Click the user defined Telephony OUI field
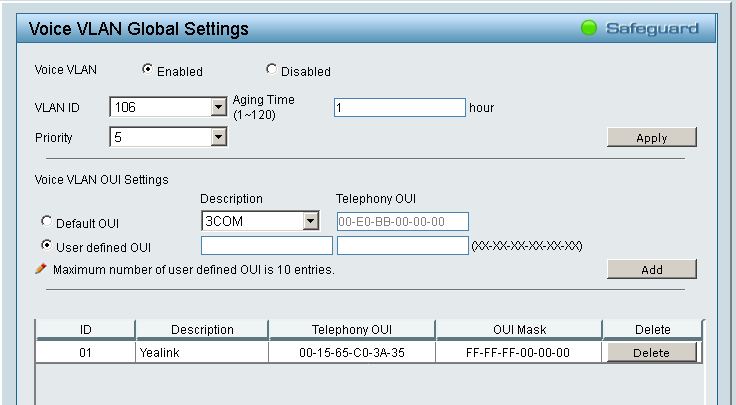This screenshot has width=736, height=405. 402,245
